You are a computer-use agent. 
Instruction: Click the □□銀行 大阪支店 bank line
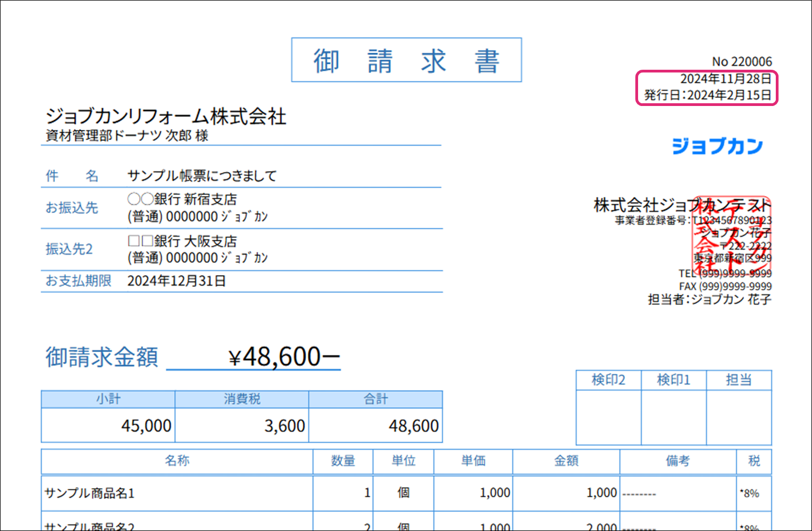[x=182, y=241]
